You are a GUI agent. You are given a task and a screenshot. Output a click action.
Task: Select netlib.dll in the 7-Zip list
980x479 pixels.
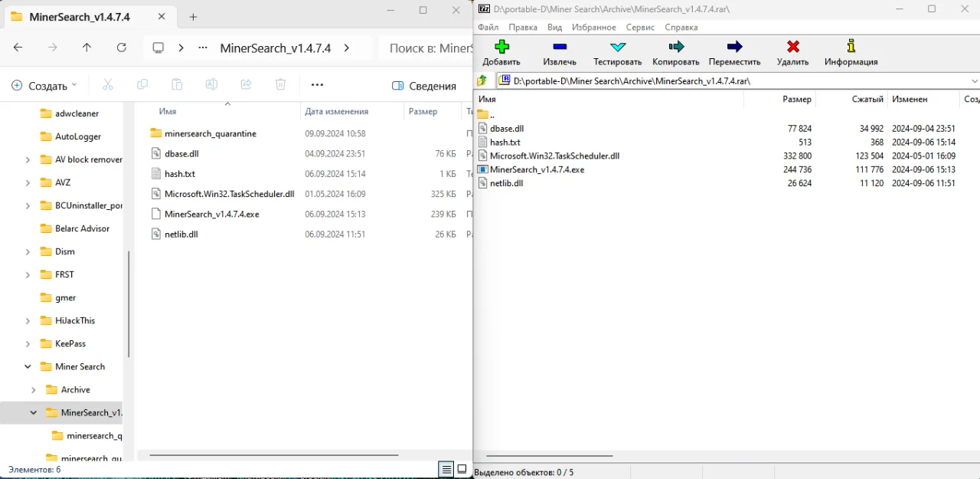click(505, 183)
